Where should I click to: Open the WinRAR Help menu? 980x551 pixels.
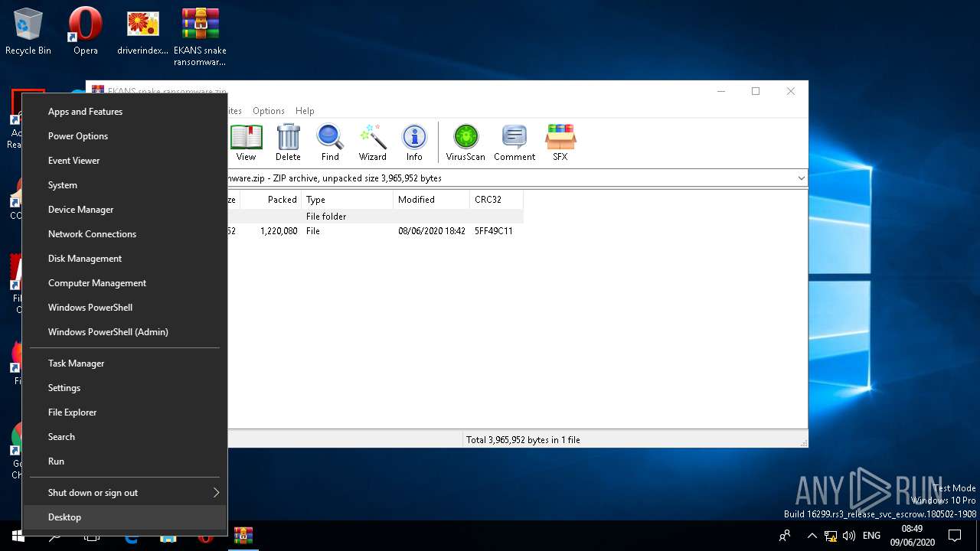[305, 111]
